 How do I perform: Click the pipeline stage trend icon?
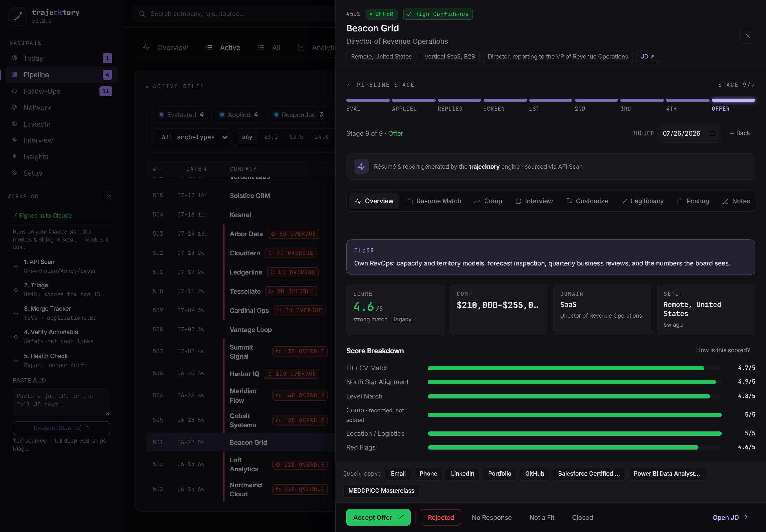point(349,85)
